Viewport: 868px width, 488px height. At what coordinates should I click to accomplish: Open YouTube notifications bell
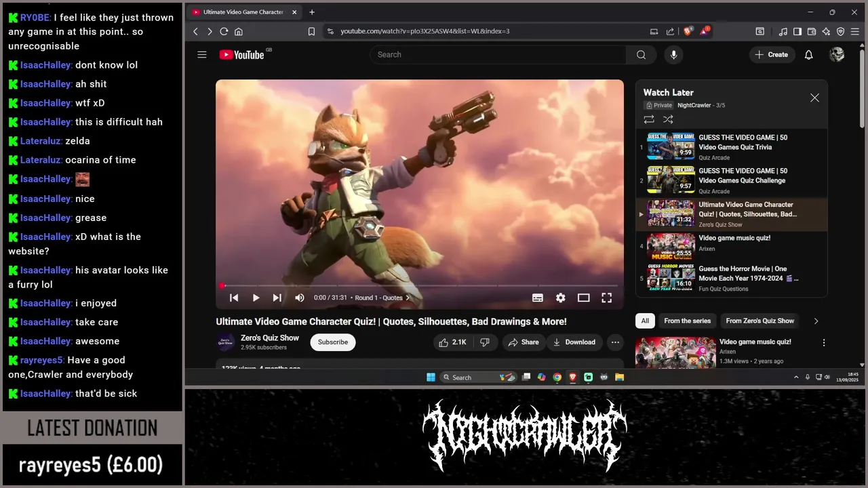808,55
